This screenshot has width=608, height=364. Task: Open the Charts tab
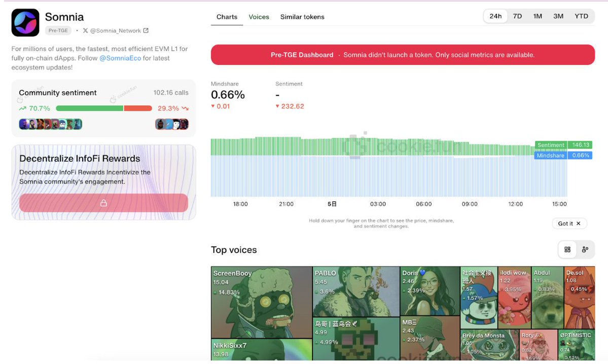(x=227, y=17)
